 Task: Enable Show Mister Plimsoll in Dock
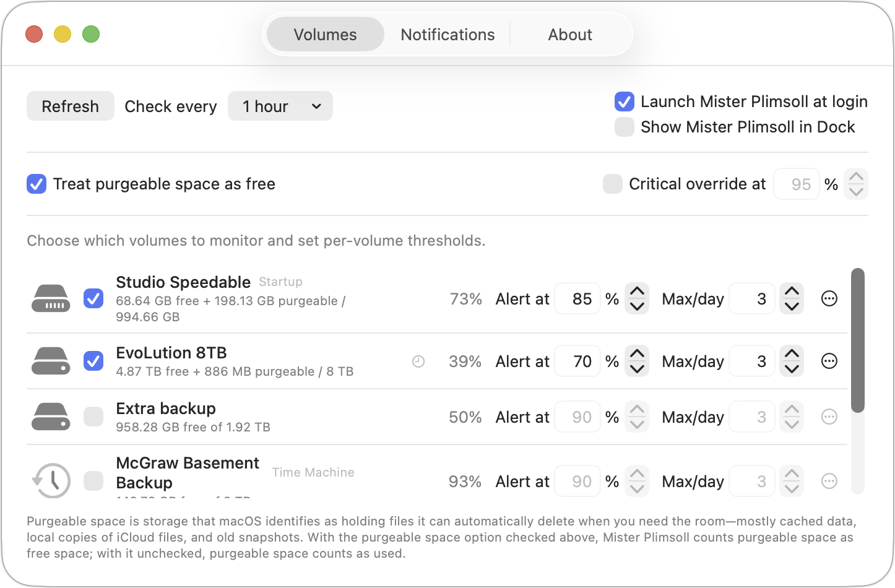coord(625,127)
